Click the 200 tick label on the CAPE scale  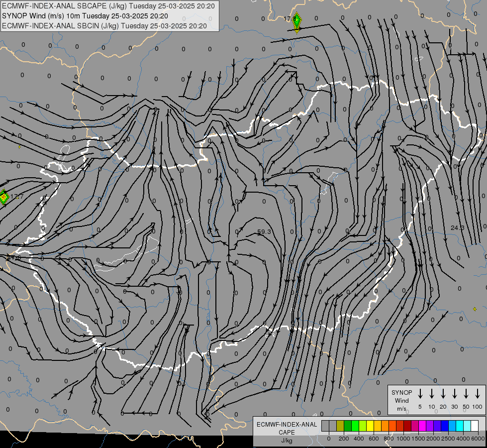coord(344,439)
